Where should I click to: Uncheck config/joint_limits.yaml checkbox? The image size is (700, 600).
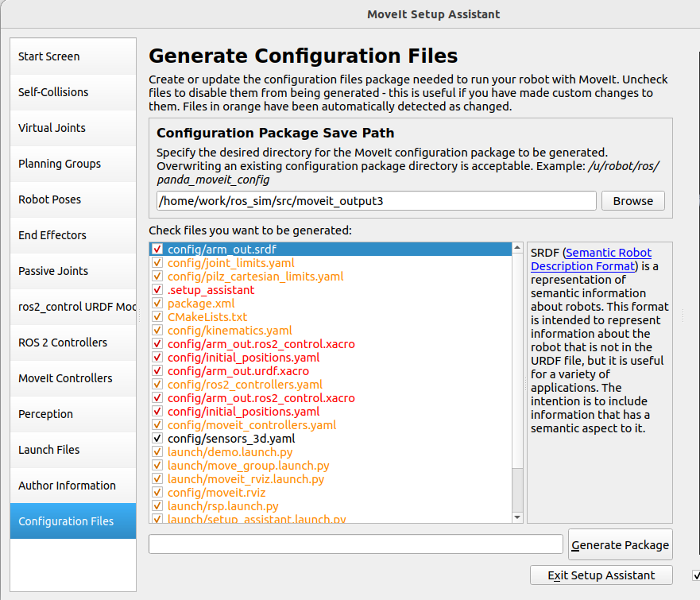(x=157, y=262)
